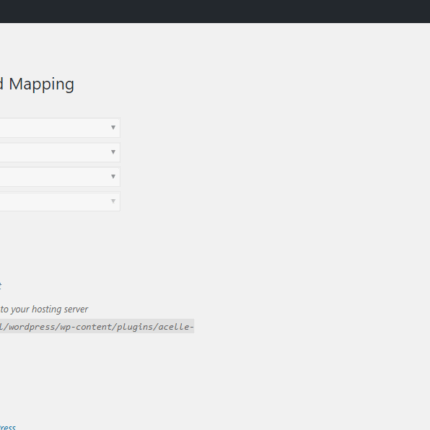Open the topmost dropdown under the Mapping heading
430x430 pixels.
[x=60, y=128]
